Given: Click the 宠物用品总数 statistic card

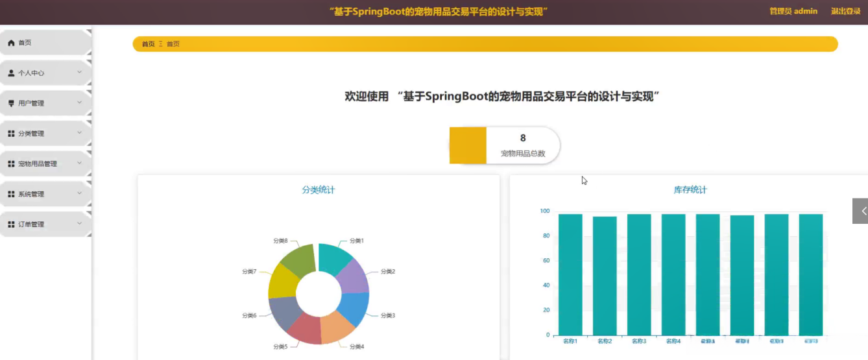Looking at the screenshot, I should point(505,145).
